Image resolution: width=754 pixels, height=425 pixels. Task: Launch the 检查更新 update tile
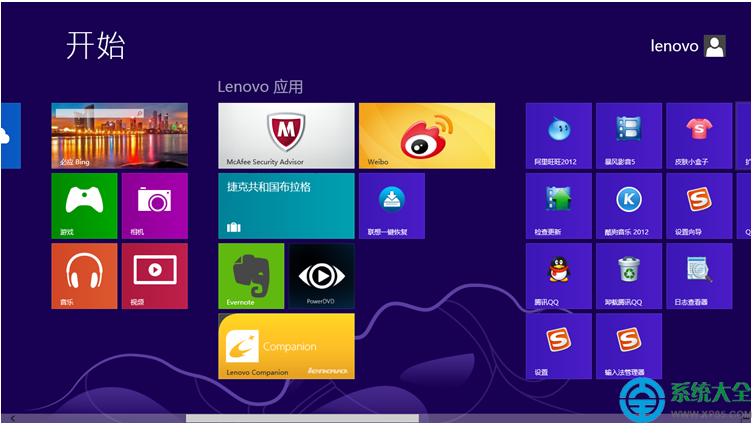pos(559,206)
